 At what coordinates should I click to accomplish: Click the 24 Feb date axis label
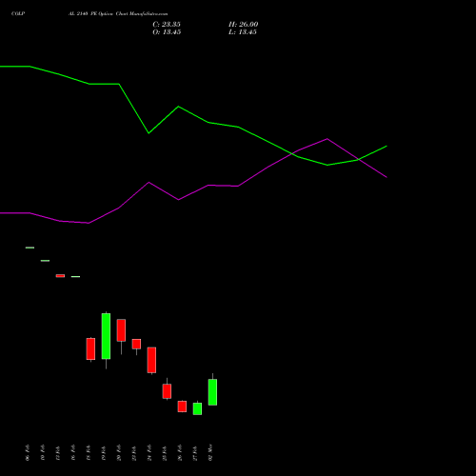pos(149,452)
